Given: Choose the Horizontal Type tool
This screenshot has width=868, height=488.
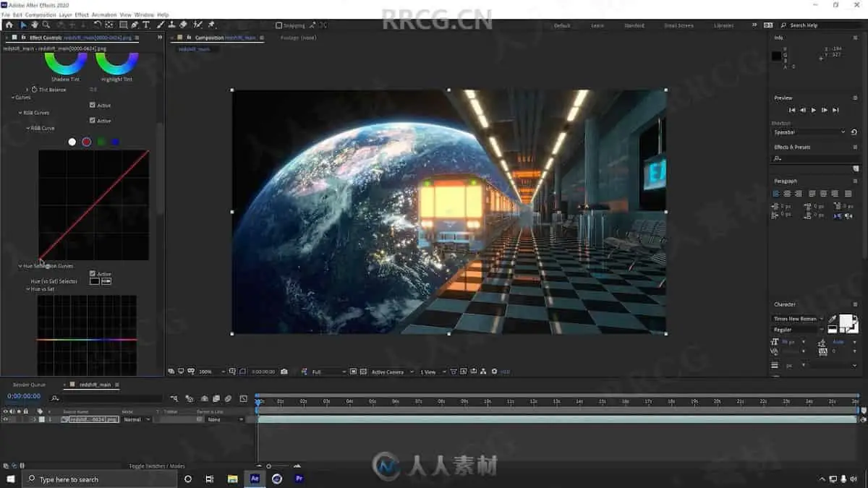Looking at the screenshot, I should coord(146,25).
